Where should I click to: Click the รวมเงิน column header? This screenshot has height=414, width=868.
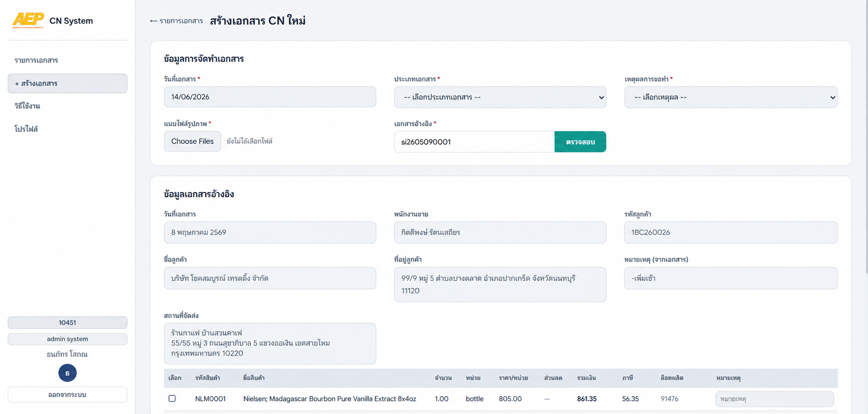586,378
